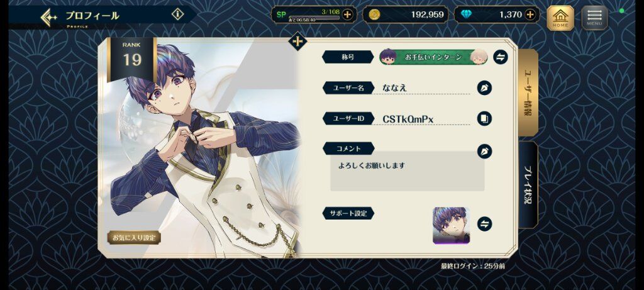Click the よろしくお願いします comment box

click(x=408, y=171)
